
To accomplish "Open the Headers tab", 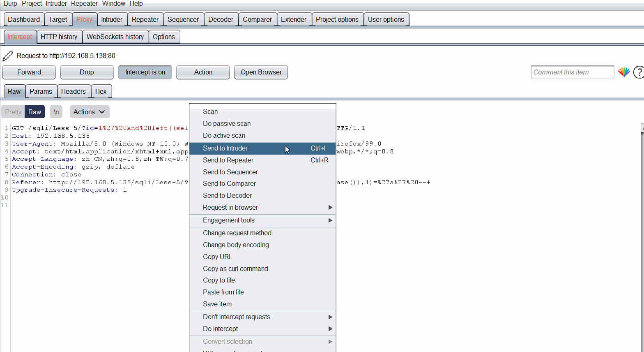I will tap(74, 92).
